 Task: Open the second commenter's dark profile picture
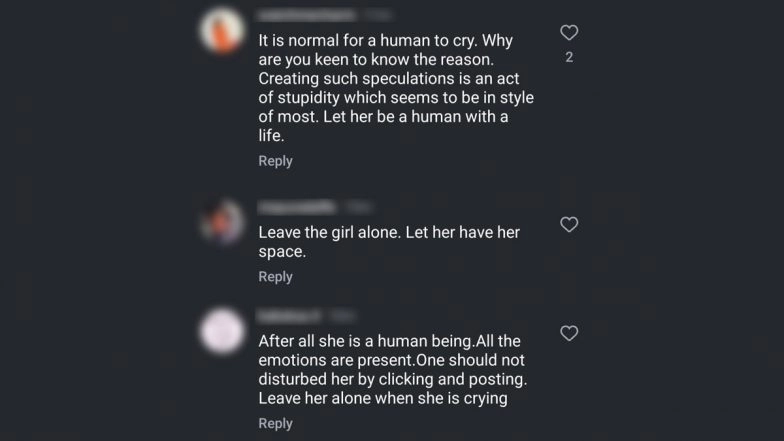[221, 219]
